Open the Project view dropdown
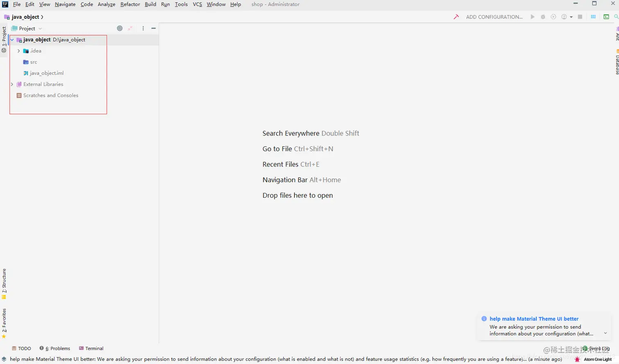This screenshot has height=364, width=619. tap(27, 28)
